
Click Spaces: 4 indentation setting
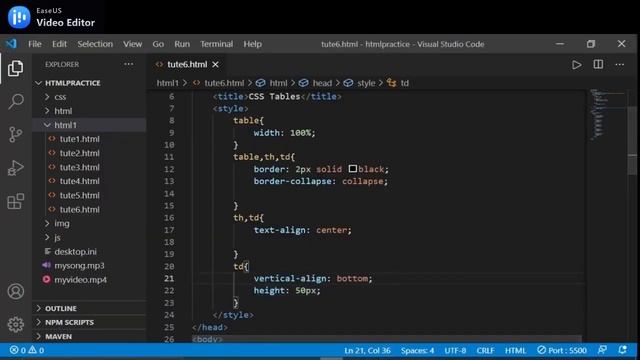417,350
